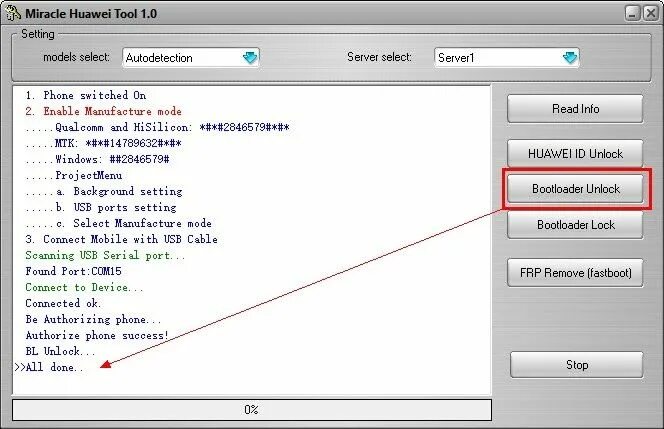Open the models select dropdown arrow

tap(250, 58)
